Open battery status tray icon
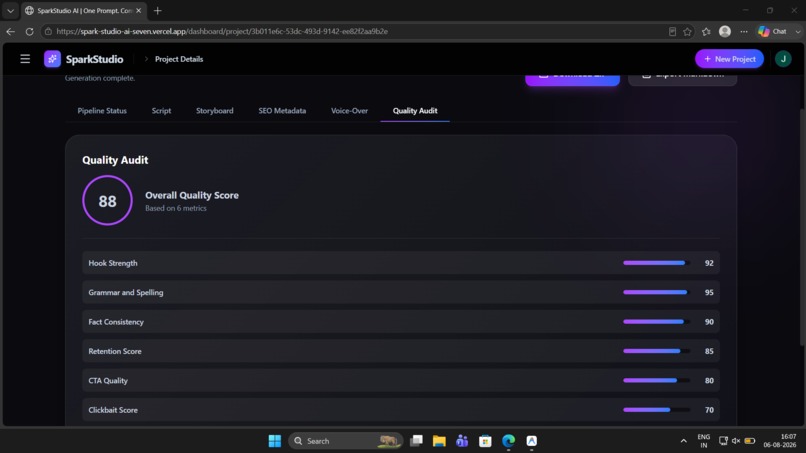Image resolution: width=806 pixels, height=453 pixels. coord(749,441)
